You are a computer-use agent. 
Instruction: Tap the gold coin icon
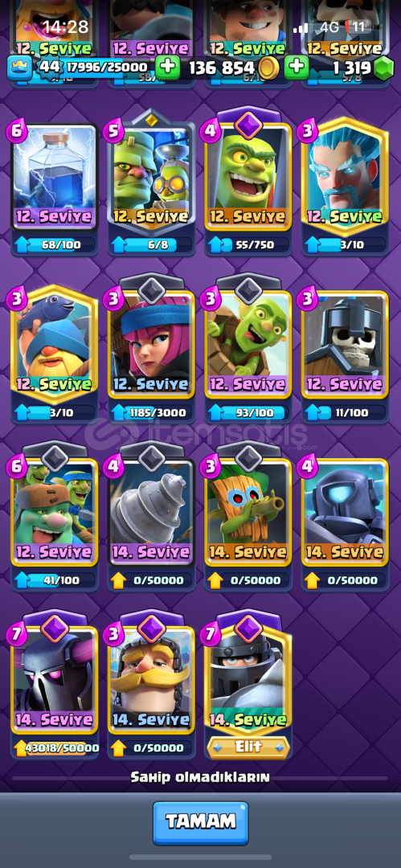click(x=268, y=68)
